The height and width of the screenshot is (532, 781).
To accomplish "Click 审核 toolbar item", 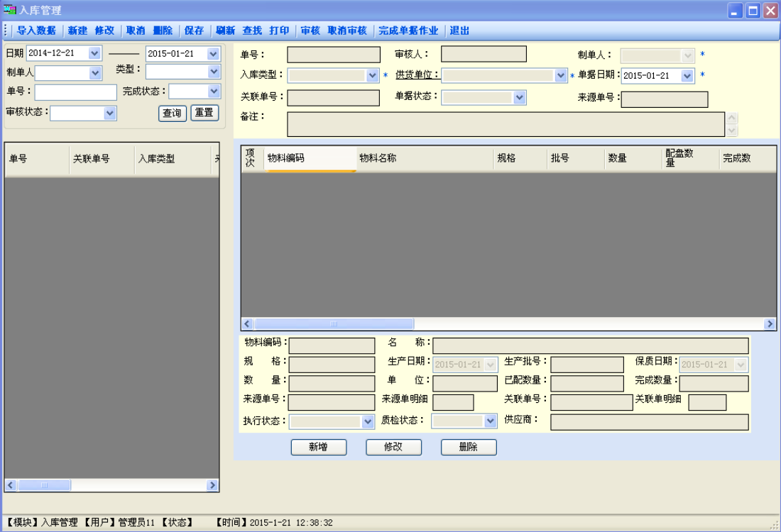I will [310, 31].
